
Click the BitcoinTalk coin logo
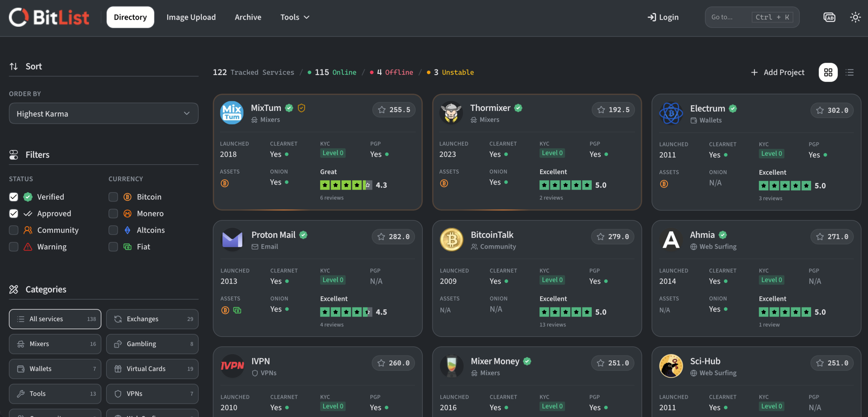(x=452, y=240)
